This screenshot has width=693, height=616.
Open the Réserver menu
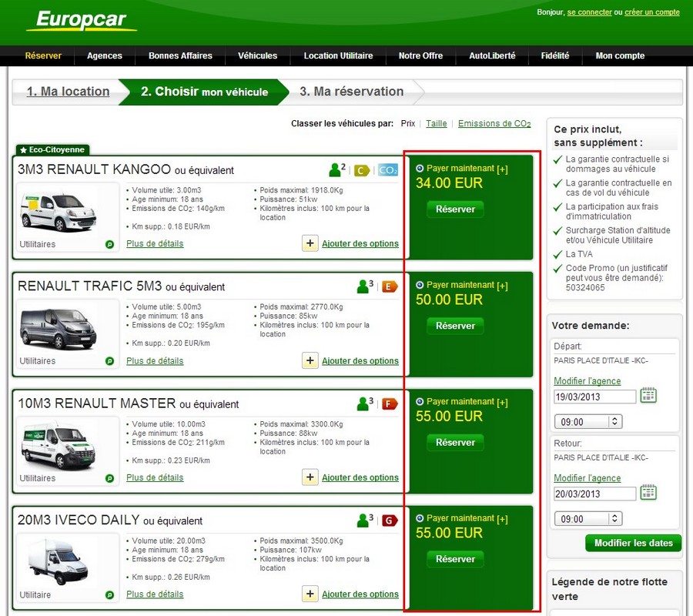point(43,55)
